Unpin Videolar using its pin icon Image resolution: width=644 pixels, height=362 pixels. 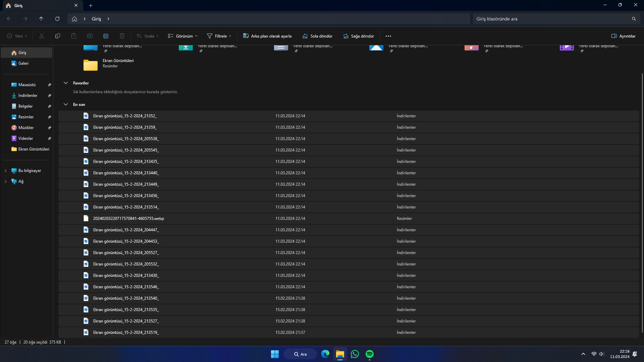pos(49,138)
